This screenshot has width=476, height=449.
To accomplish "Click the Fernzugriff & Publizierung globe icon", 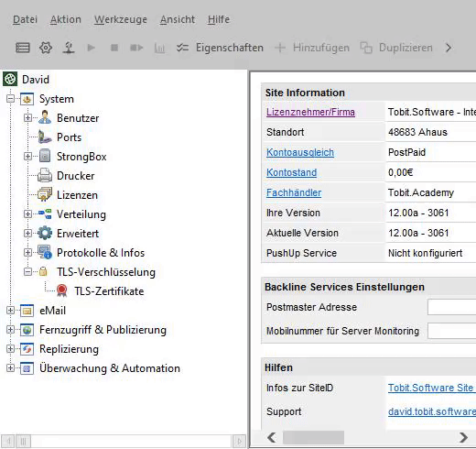I will coord(27,330).
